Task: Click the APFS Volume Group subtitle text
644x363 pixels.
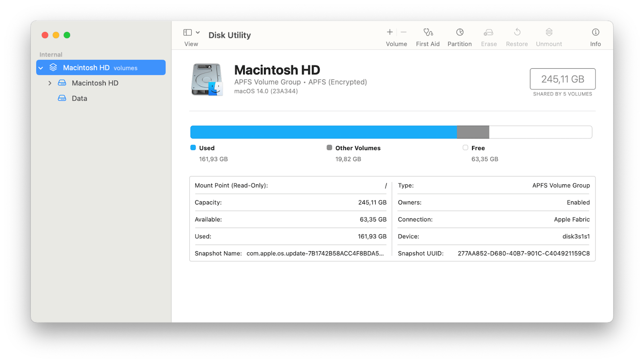Action: [x=301, y=82]
